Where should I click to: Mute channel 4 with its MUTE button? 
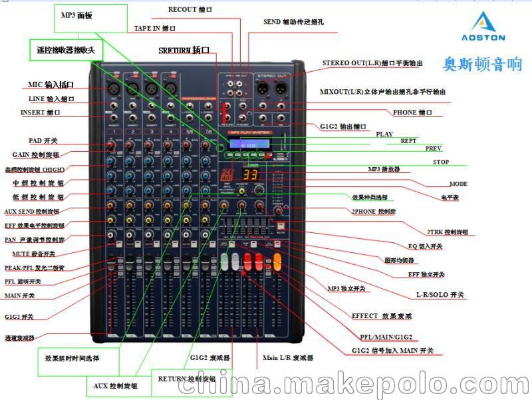point(176,244)
